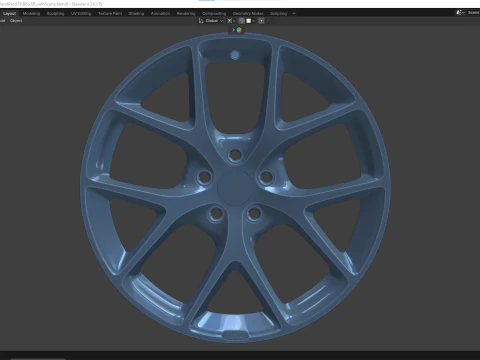Open the scene browse icon dropdown
The width and height of the screenshot is (480, 360).
(x=460, y=13)
